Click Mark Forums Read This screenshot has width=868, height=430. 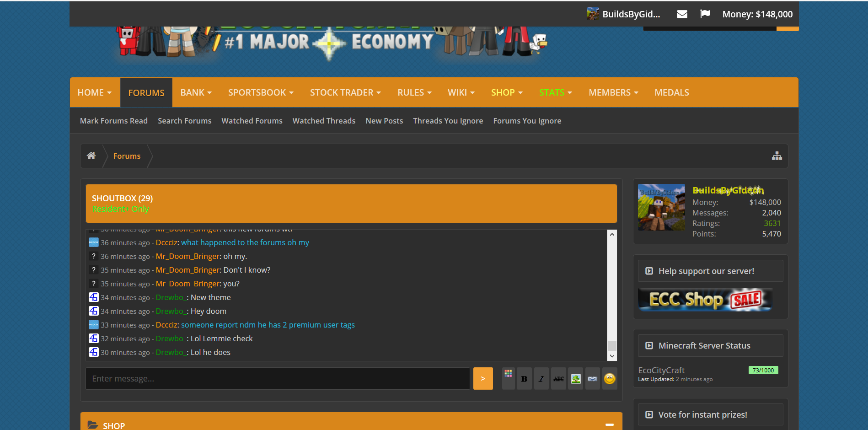[114, 121]
